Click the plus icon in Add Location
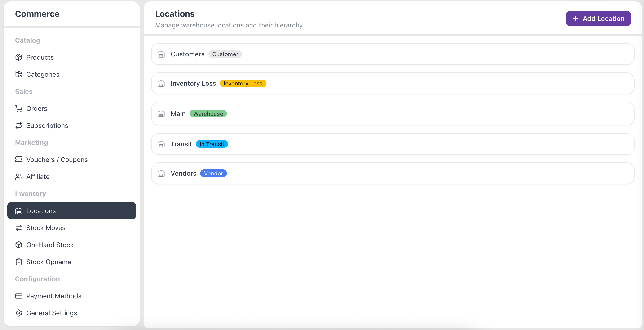 click(575, 18)
